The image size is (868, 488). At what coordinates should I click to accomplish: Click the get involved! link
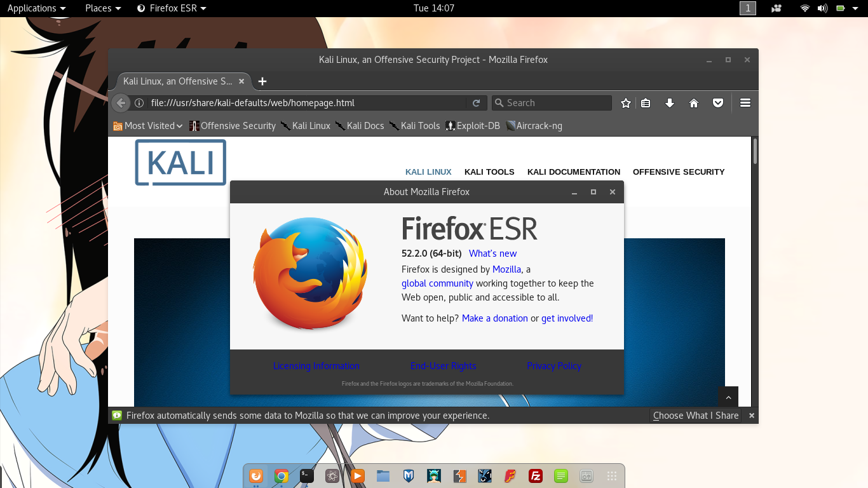(567, 318)
